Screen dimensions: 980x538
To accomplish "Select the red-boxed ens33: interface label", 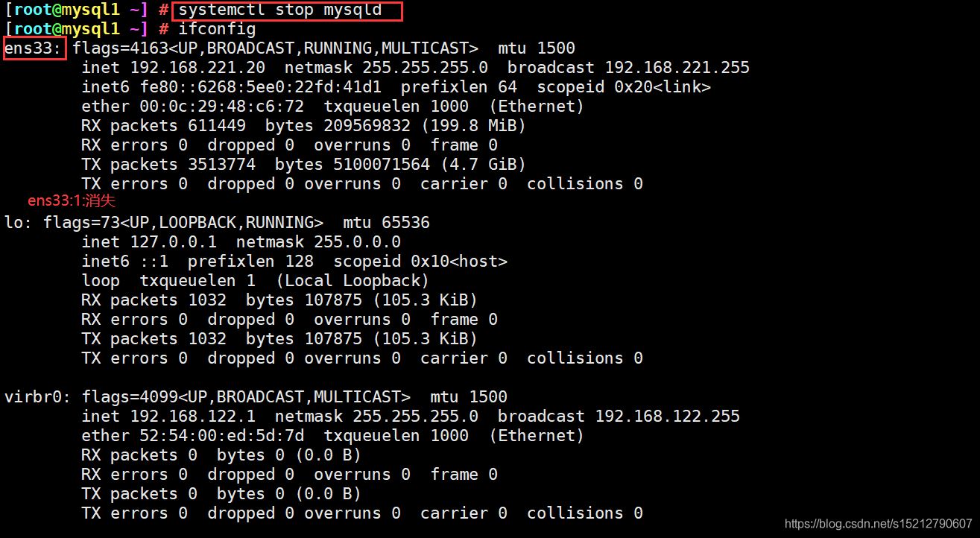I will 34,49.
